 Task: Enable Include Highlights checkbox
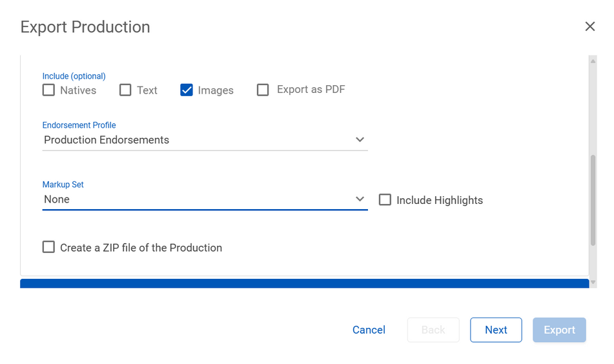coord(385,199)
